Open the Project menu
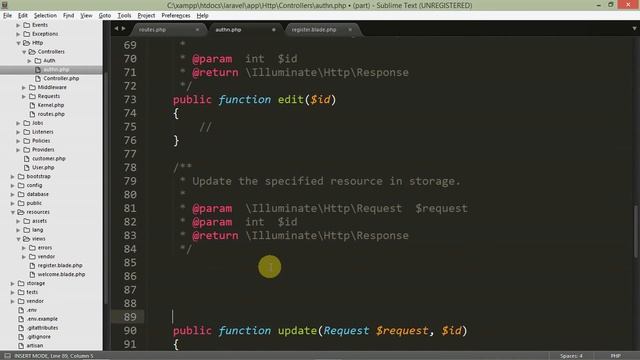640x360 pixels. 146,16
